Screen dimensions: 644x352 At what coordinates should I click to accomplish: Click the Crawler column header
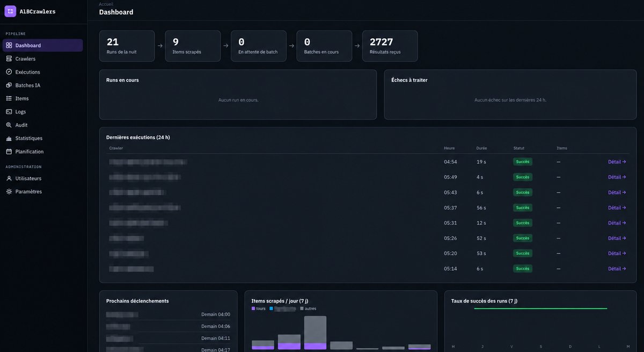[116, 148]
